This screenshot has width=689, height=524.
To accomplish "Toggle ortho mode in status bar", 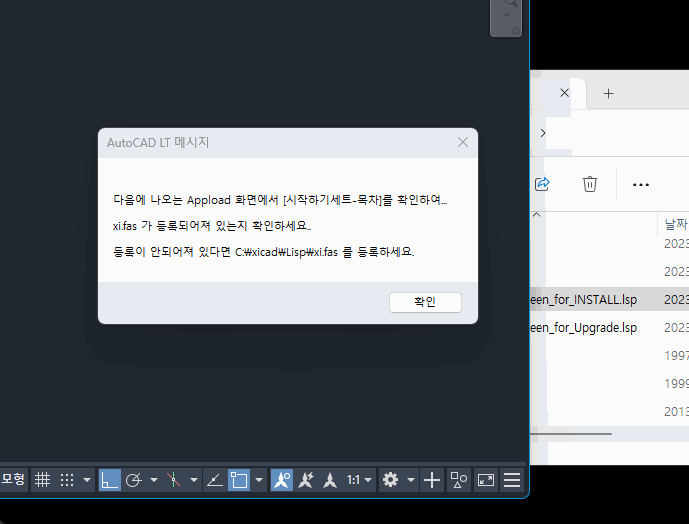I will tap(109, 480).
